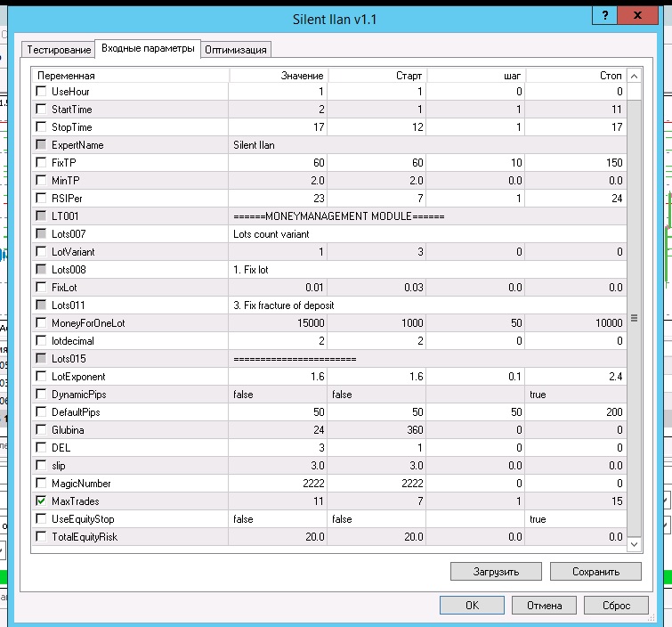Image resolution: width=672 pixels, height=627 pixels.
Task: Enable the UseHour checkbox
Action: pyautogui.click(x=41, y=91)
